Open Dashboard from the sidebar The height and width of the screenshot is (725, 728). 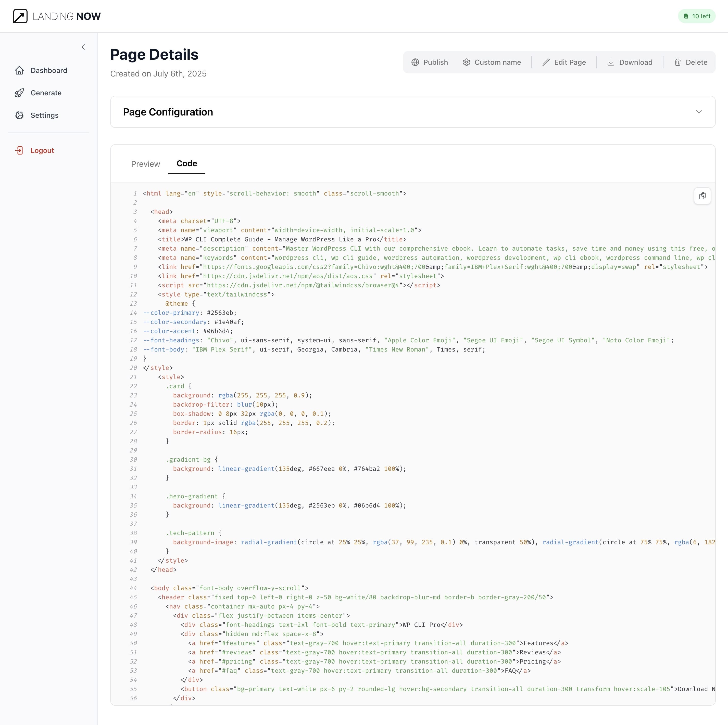coord(49,70)
